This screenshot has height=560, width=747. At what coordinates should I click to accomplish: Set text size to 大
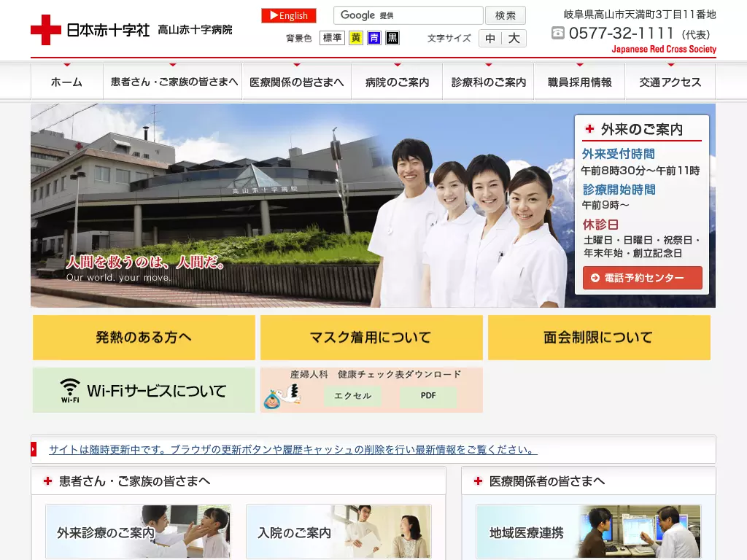[x=514, y=38]
